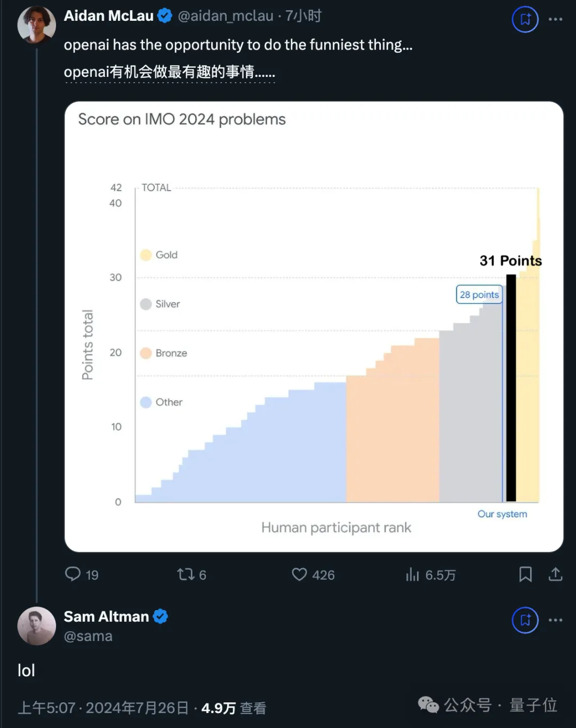
Task: Open the IMO 2024 score chart image
Action: pyautogui.click(x=314, y=327)
